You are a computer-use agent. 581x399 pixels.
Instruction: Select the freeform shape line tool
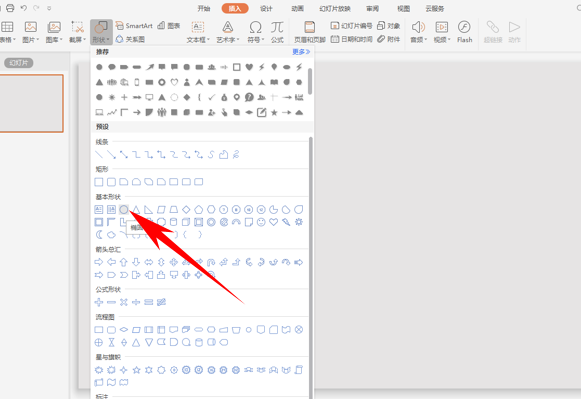pos(223,155)
